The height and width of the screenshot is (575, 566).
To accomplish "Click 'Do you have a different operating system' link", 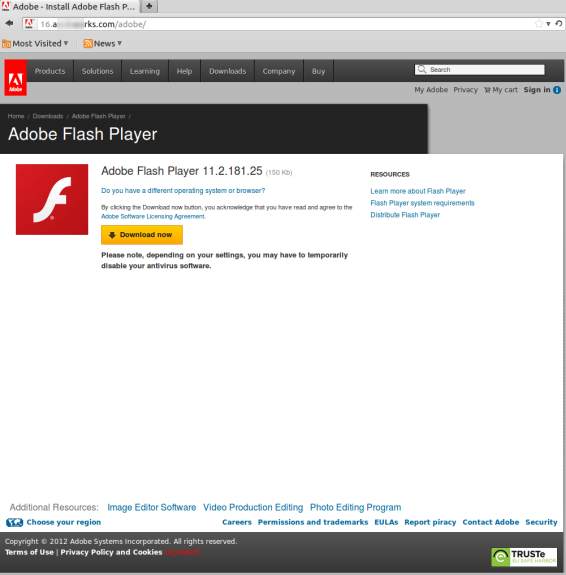I will (183, 191).
